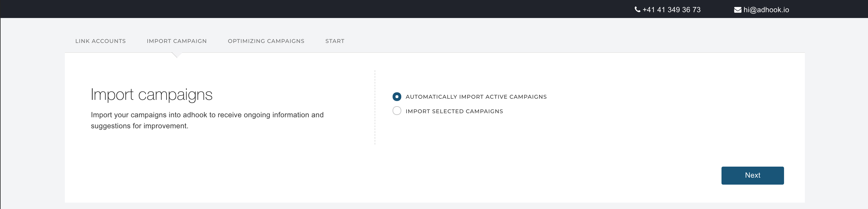This screenshot has width=868, height=209.
Task: Choose the Import Selected Campaigns radio button
Action: [x=397, y=111]
